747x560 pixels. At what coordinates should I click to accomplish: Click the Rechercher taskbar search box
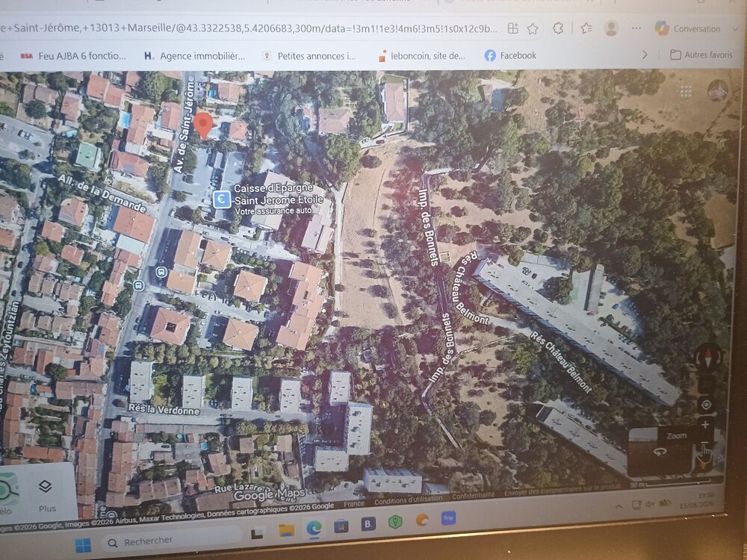(x=172, y=541)
